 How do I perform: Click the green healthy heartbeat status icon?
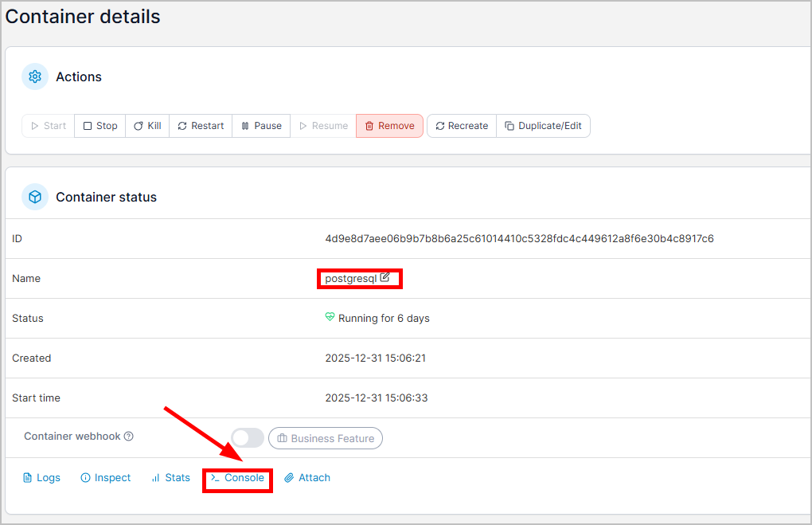pyautogui.click(x=330, y=318)
